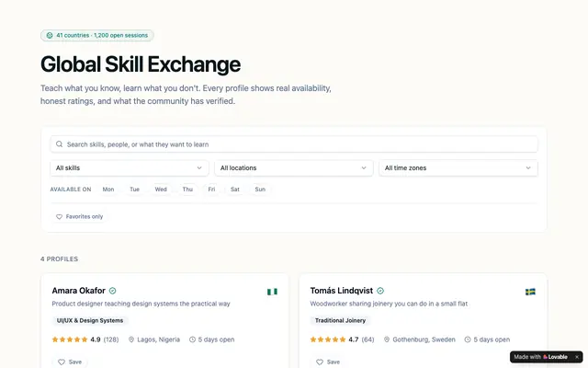Screen dimensions: 588x368
Task: Enable the Favorites only filter
Action: click(x=80, y=217)
